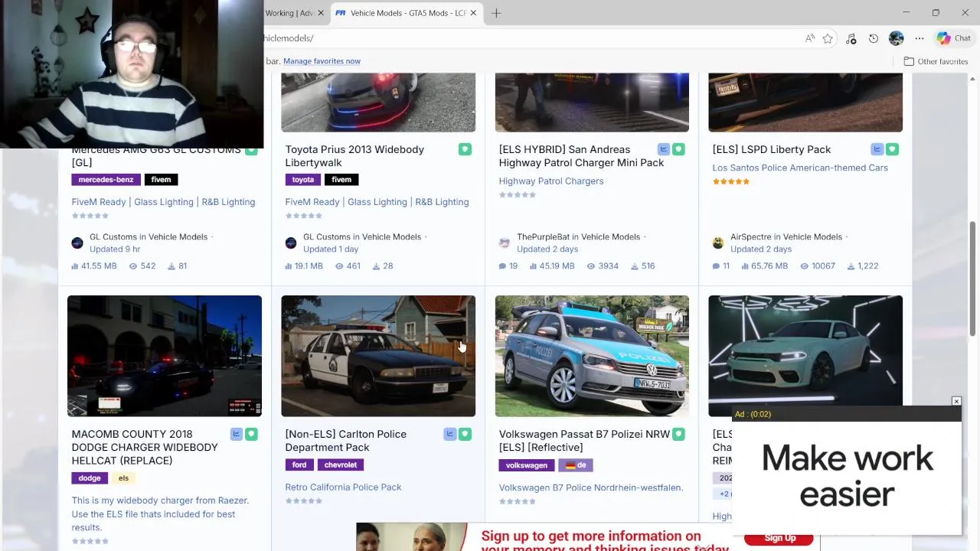Add page to favorites with star icon
The height and width of the screenshot is (551, 980).
[828, 38]
